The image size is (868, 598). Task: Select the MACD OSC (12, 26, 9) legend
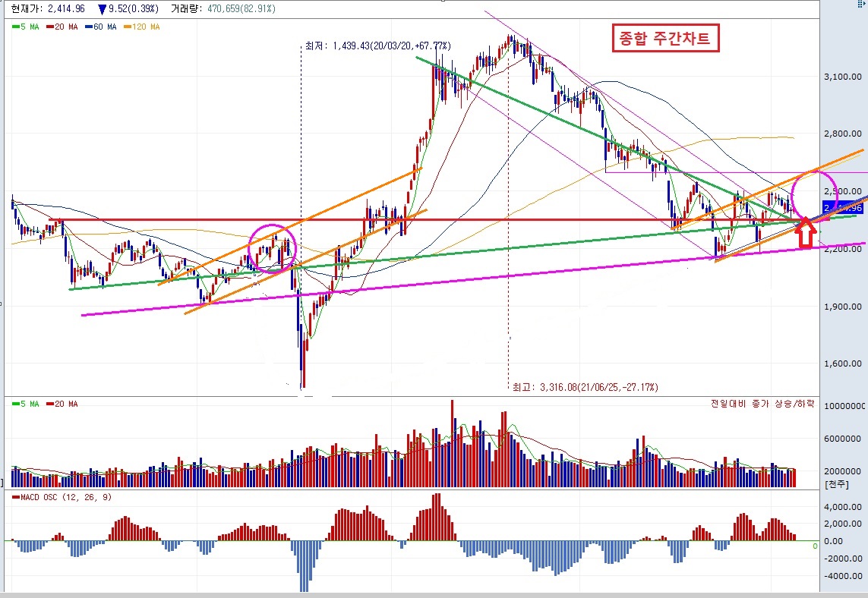(62, 497)
